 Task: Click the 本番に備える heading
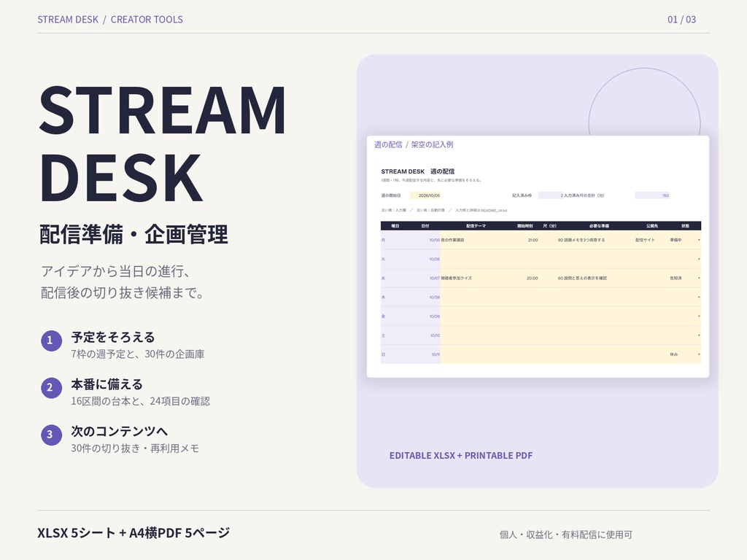[x=107, y=384]
